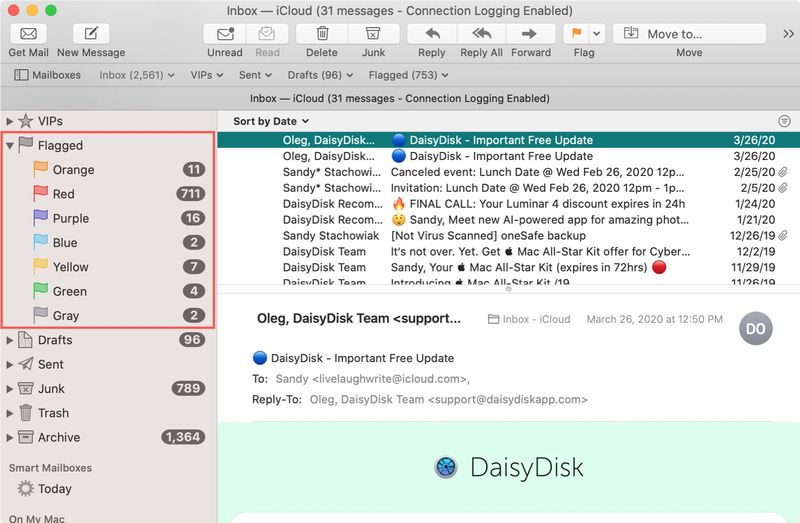Collapse the Flagged mailbox group
Viewport: 800px width, 523px height.
9,145
